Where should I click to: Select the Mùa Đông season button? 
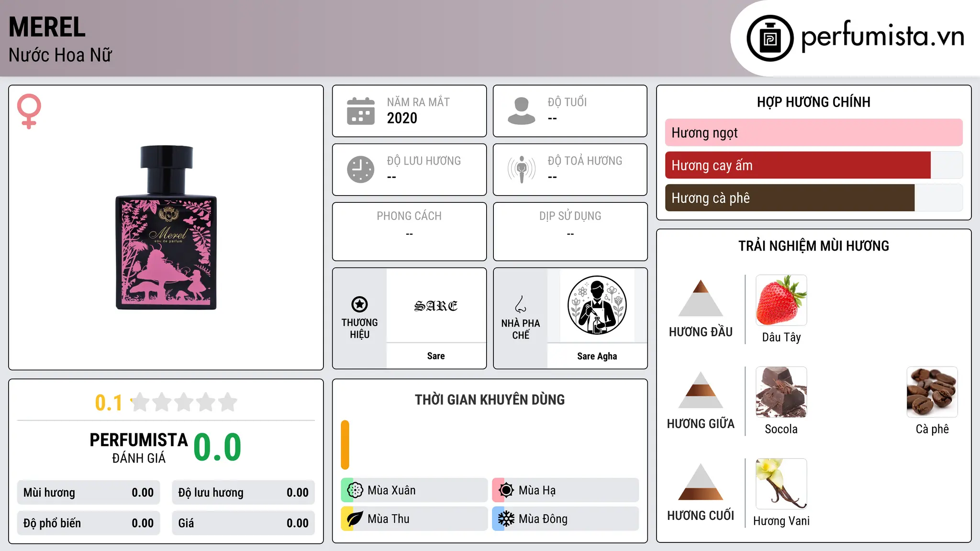566,519
